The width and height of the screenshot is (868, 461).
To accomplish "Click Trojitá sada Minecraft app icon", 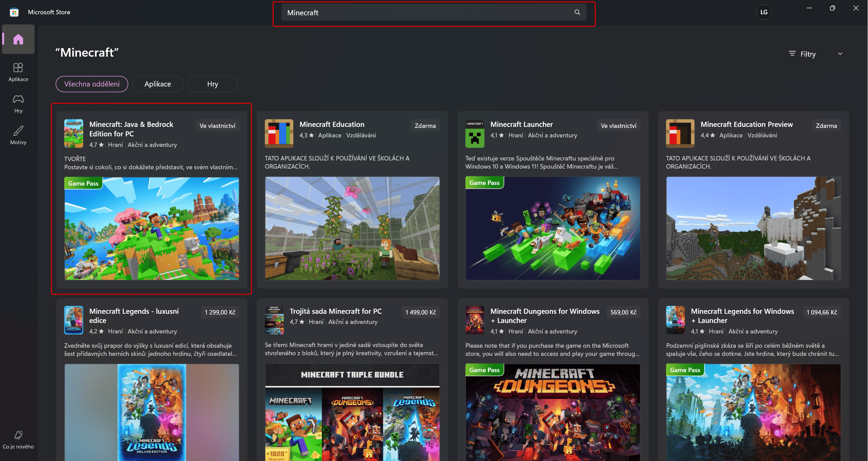I will point(274,320).
